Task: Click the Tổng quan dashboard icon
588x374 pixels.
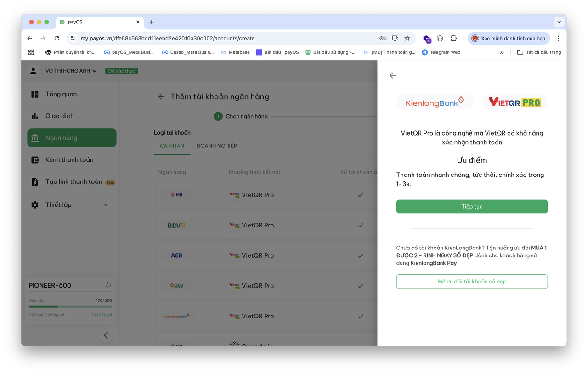Action: 35,94
